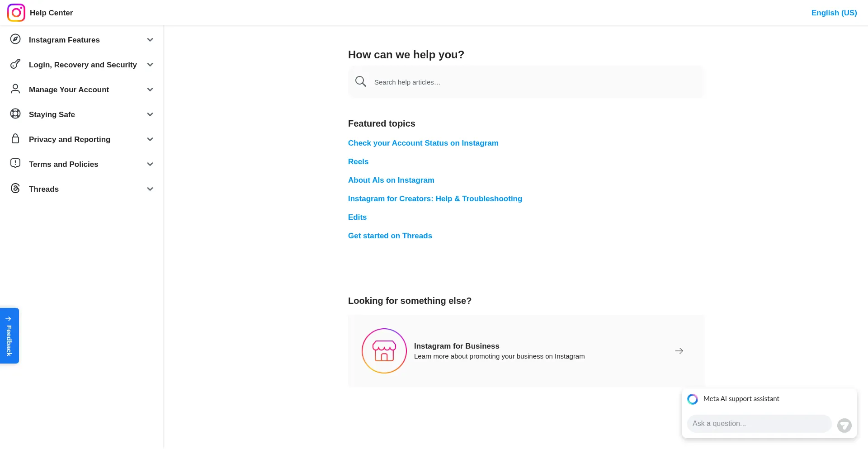Click the Instagram for Business card title
The image size is (868, 449).
tap(457, 346)
